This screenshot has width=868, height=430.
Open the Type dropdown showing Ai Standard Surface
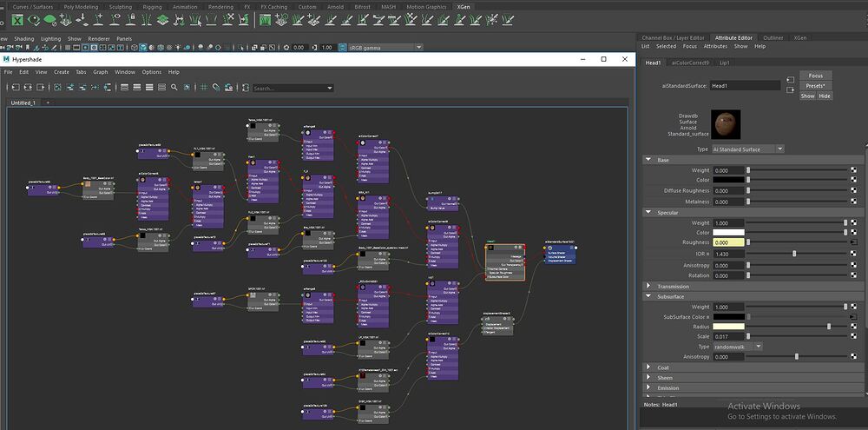tap(748, 149)
